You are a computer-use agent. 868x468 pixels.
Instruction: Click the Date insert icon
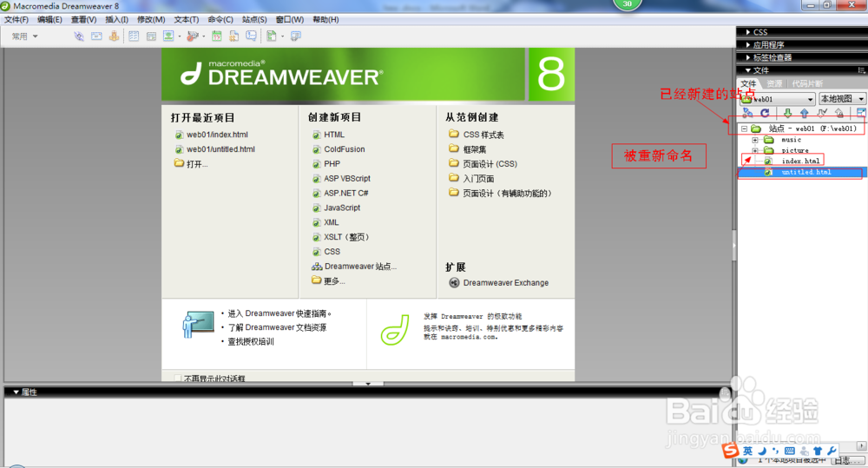pos(216,36)
